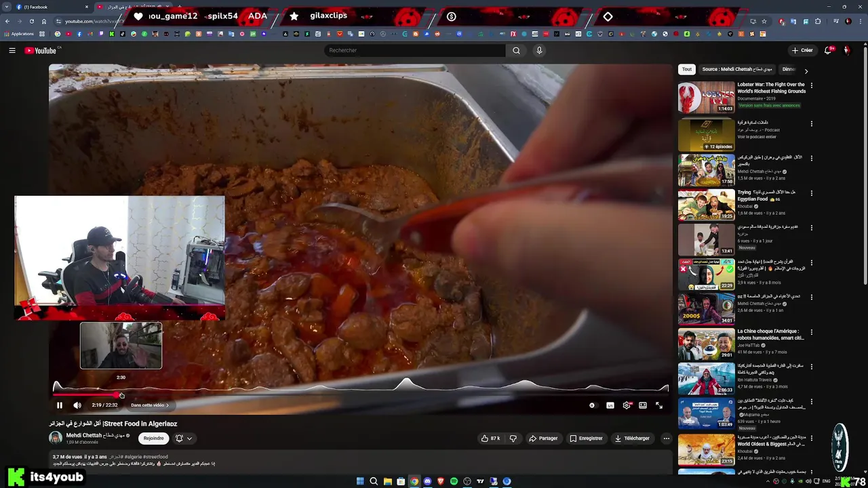Open Discord from the taskbar

(x=427, y=481)
